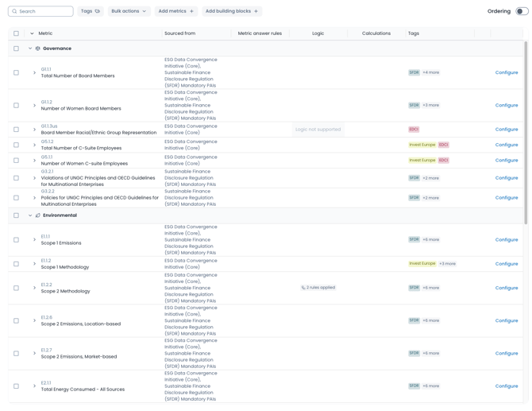Click Logic not supported label

click(318, 130)
